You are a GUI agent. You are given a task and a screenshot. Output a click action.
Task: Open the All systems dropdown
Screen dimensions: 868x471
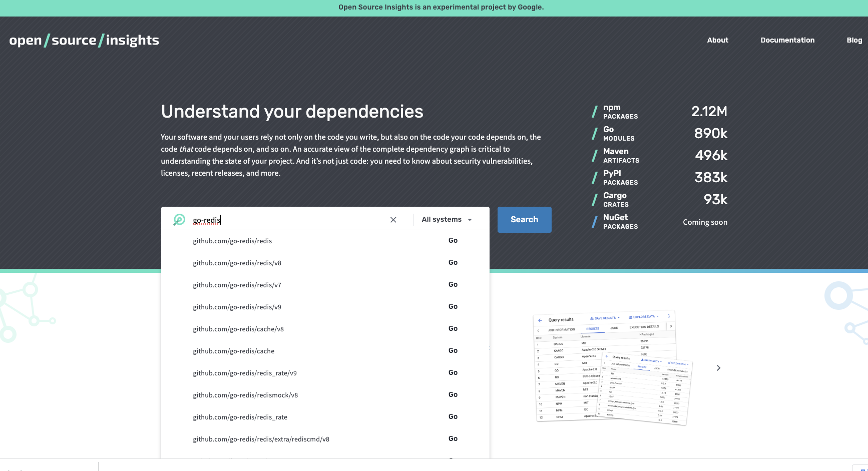coord(447,220)
